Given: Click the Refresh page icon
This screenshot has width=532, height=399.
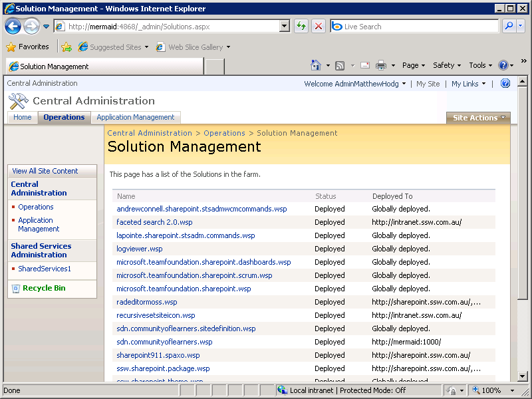Looking at the screenshot, I should pyautogui.click(x=301, y=27).
